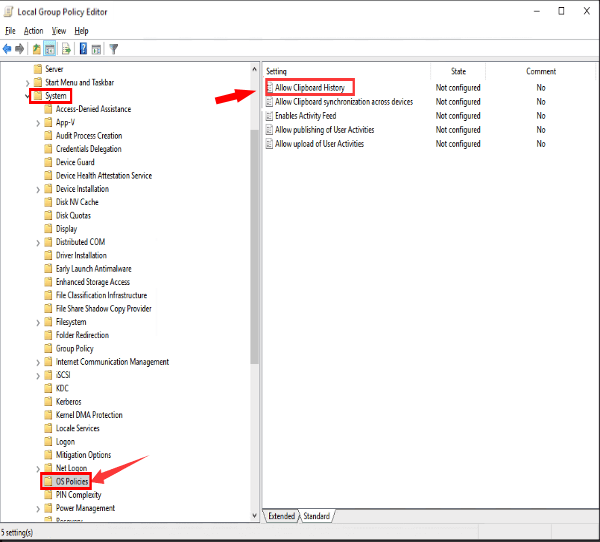Select the Credentials Delegation folder
This screenshot has height=542, width=600.
(88, 149)
